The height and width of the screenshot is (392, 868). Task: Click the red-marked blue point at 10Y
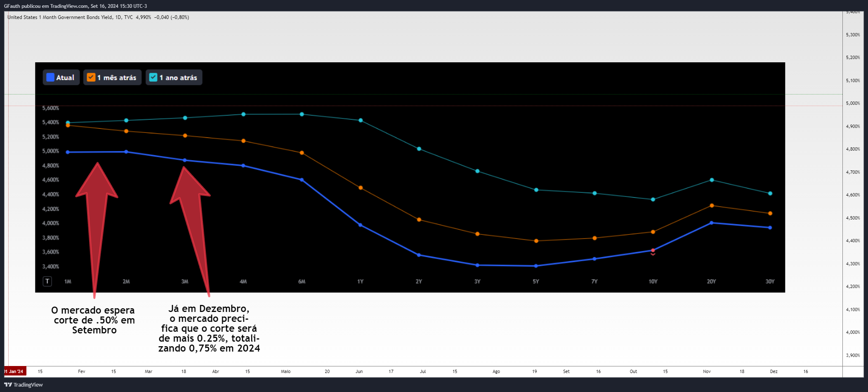pyautogui.click(x=653, y=250)
